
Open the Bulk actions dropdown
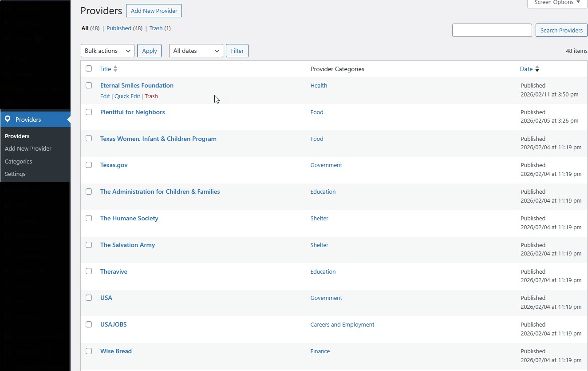(x=107, y=51)
